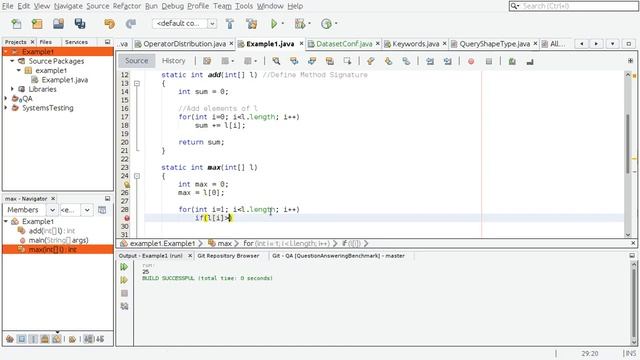Click the Clean and Build Project icon
Image resolution: width=640 pixels, height=360 pixels.
click(251, 24)
